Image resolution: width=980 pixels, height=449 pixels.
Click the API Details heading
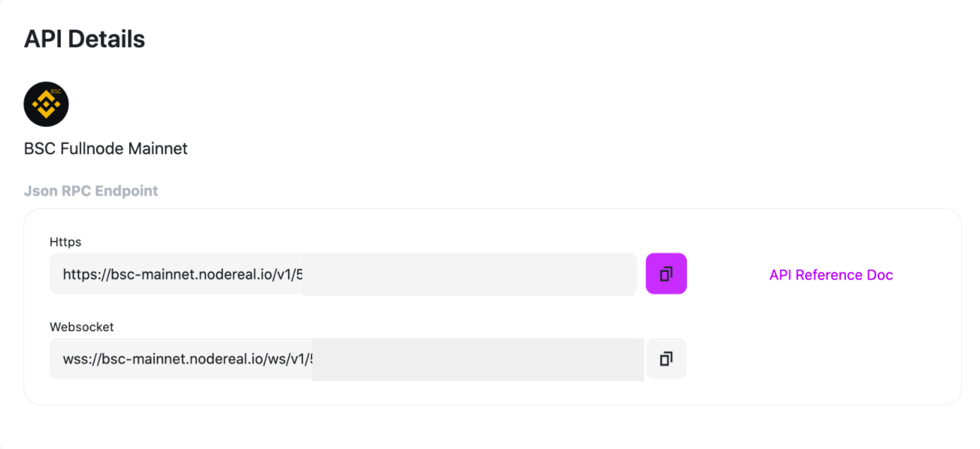[x=85, y=40]
